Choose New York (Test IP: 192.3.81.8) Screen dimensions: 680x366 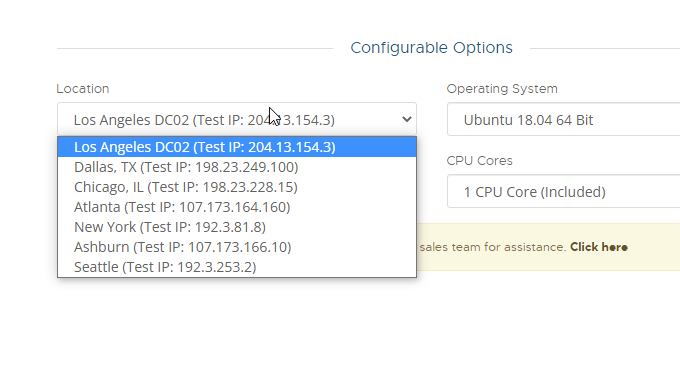(x=237, y=227)
